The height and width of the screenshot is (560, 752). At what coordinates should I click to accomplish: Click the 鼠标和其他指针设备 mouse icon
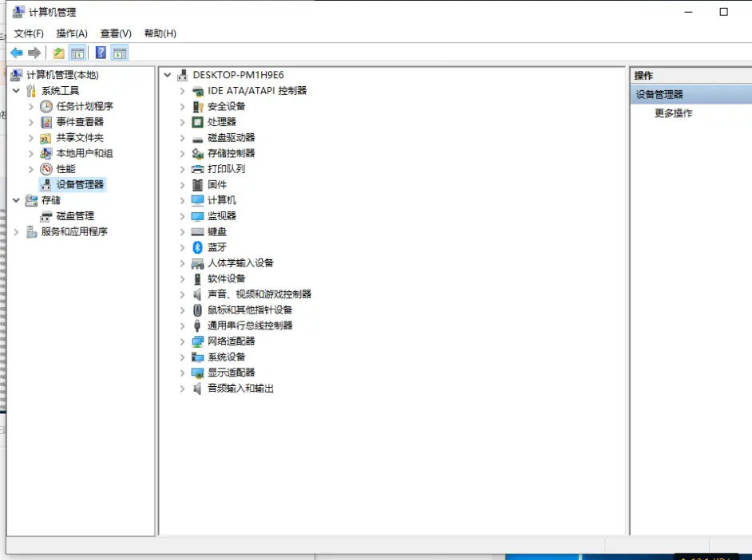(x=198, y=310)
